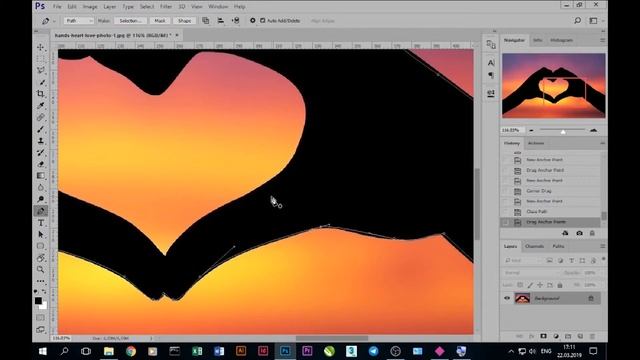Select the History Brush tool
Viewport: 640px width, 360px height.
(x=40, y=153)
